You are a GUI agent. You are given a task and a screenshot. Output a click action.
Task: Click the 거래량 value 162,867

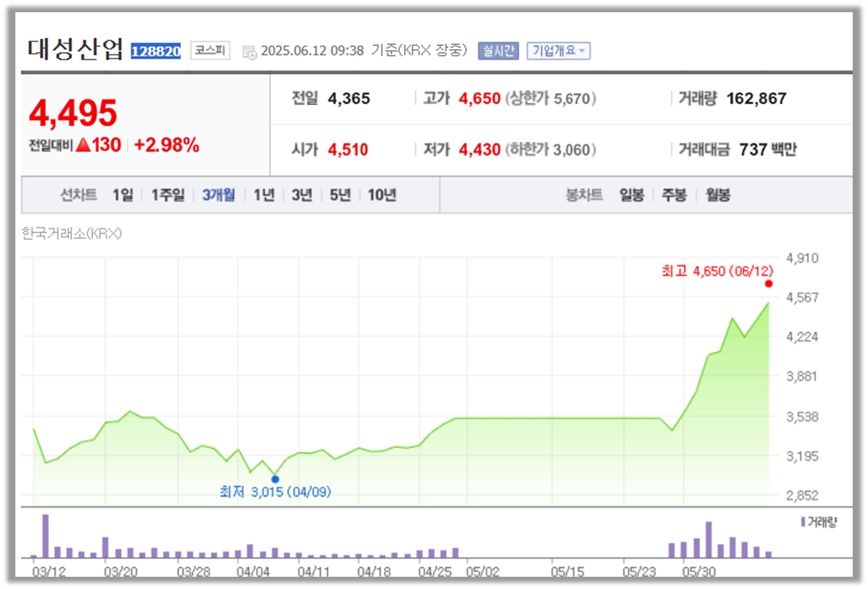point(757,98)
